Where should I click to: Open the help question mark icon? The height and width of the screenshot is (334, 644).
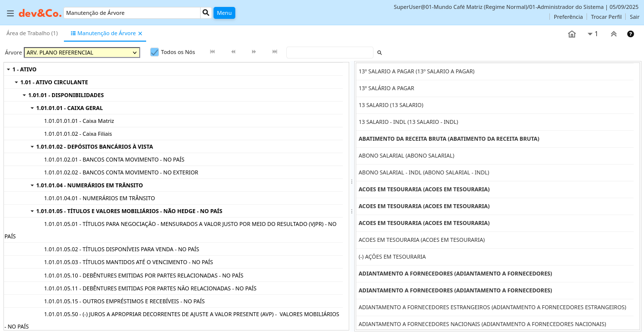[631, 34]
